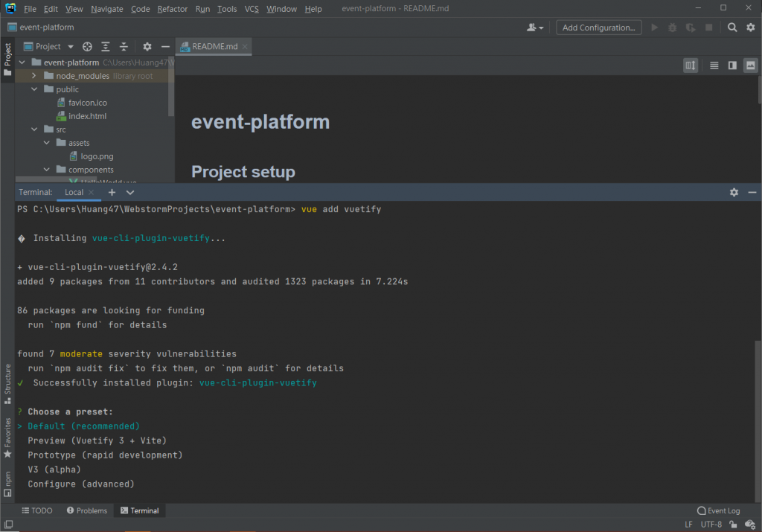This screenshot has height=532, width=762.
Task: Open the Window menu
Action: (x=281, y=9)
